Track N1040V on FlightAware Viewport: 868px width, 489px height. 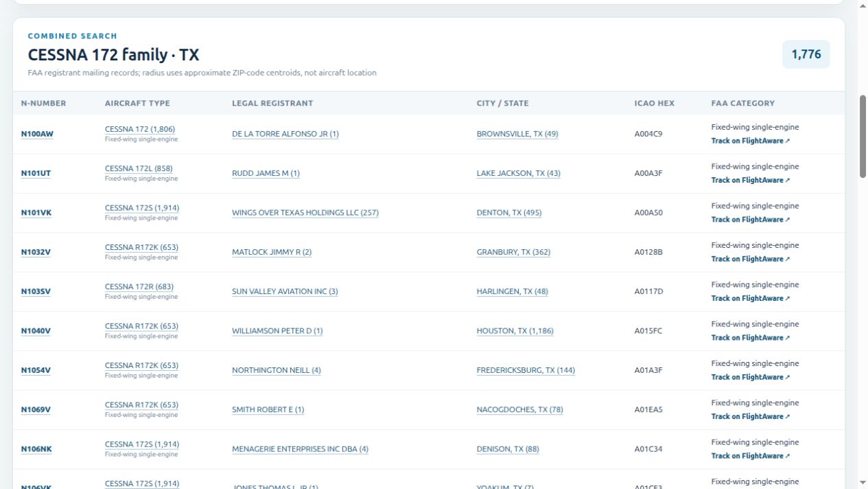(x=751, y=338)
